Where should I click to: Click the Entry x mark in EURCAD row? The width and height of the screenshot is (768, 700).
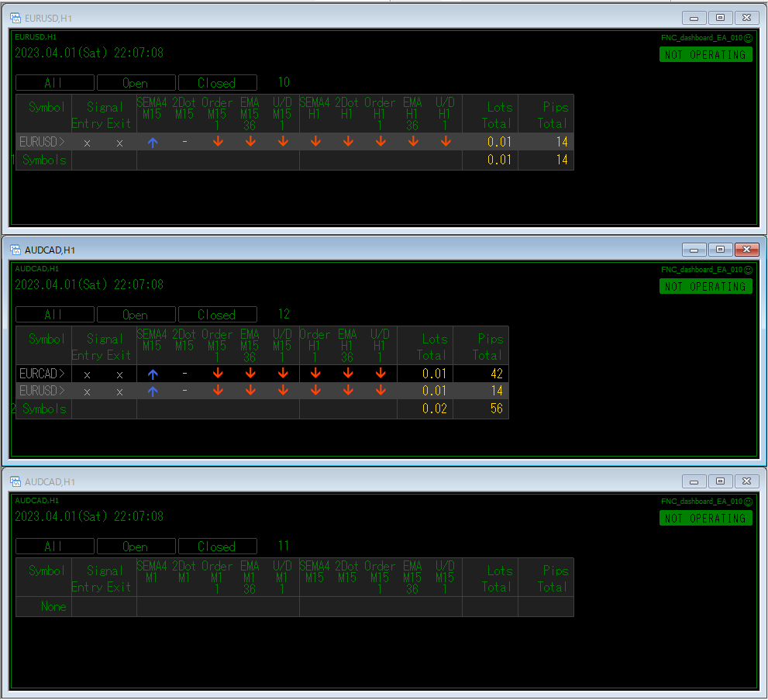click(87, 375)
